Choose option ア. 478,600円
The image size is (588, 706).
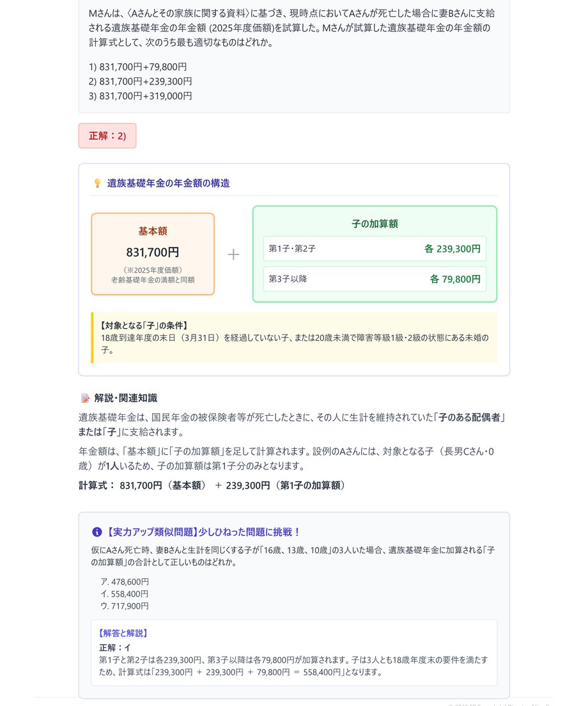(125, 582)
